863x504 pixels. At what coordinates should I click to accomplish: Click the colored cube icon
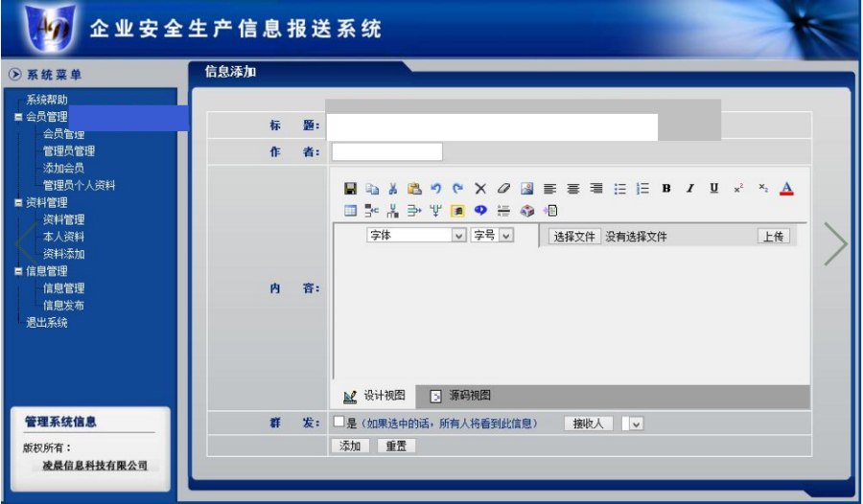coord(527,211)
